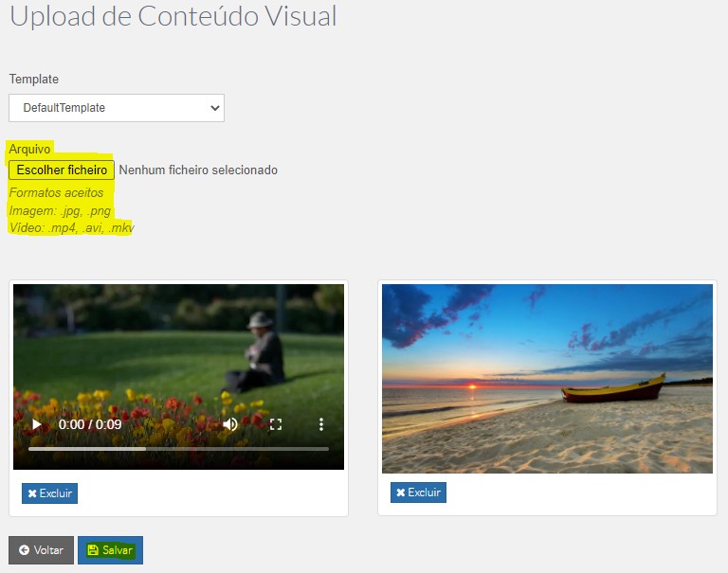Click Excluir under the video preview
Viewport: 728px width, 573px height.
pos(49,493)
